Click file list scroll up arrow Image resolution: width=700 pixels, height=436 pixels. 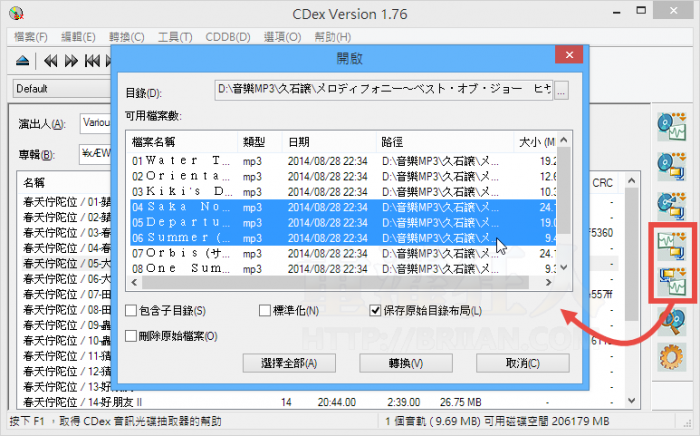click(564, 140)
